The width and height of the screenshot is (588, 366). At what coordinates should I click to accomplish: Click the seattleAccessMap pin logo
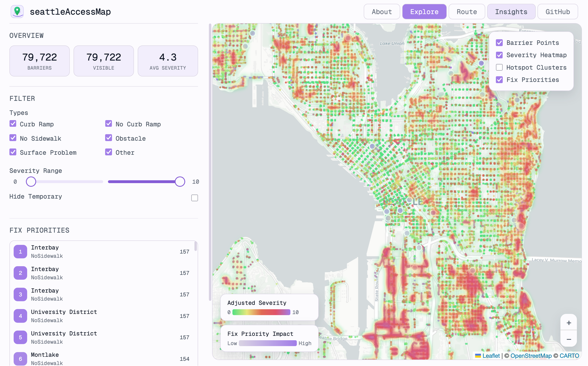coord(17,11)
